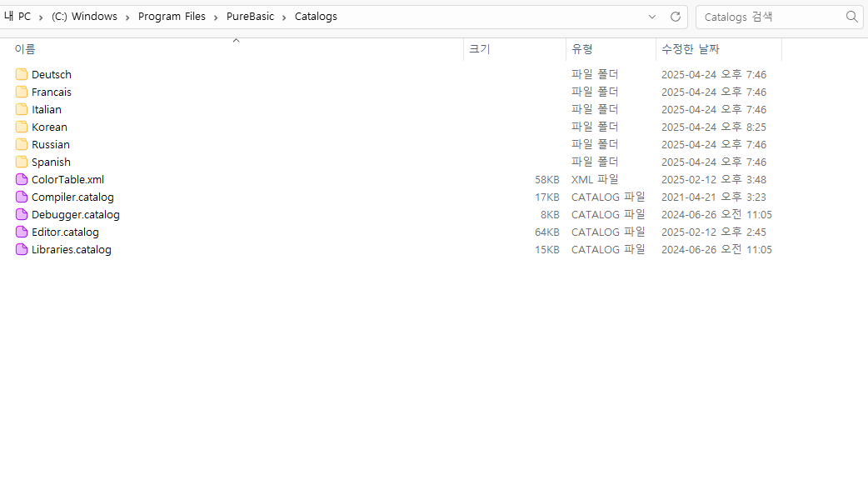The width and height of the screenshot is (868, 495).
Task: Click the search magnifier icon
Action: [x=852, y=17]
